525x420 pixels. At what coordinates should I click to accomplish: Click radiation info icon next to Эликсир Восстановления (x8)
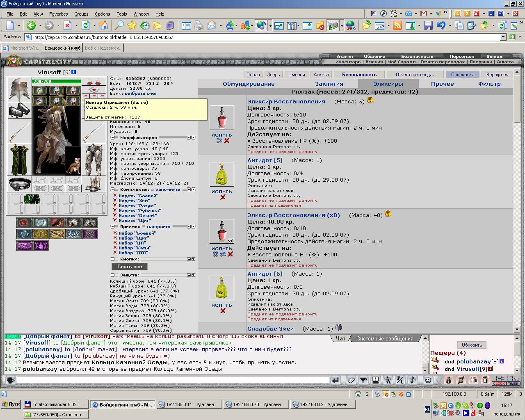388,214
